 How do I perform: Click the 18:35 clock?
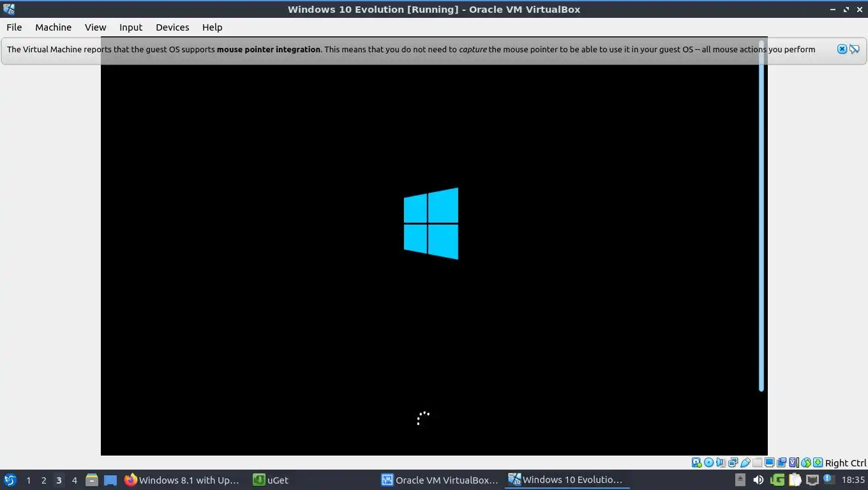[853, 480]
